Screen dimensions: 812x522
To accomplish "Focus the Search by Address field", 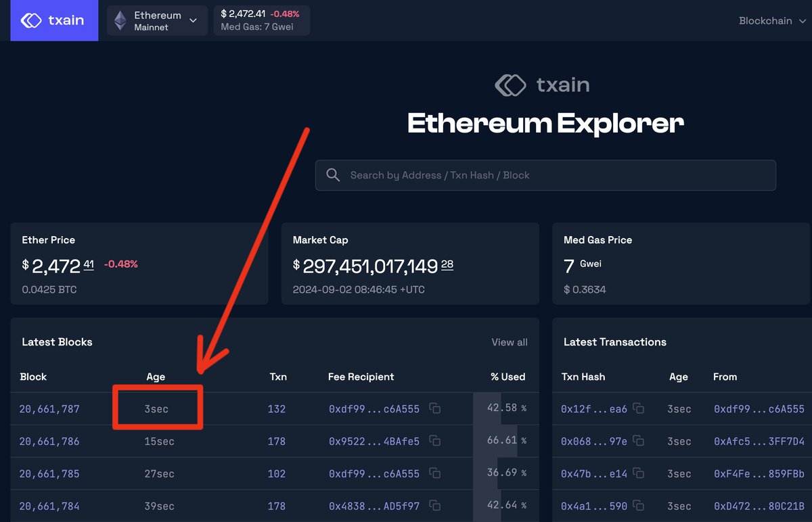I will (x=545, y=175).
